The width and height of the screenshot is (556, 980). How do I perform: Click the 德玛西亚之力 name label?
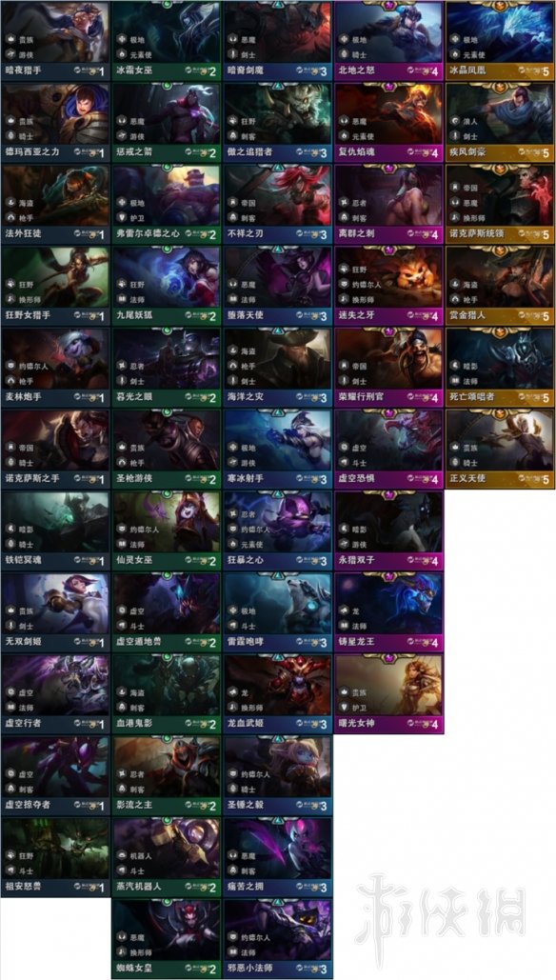click(30, 151)
